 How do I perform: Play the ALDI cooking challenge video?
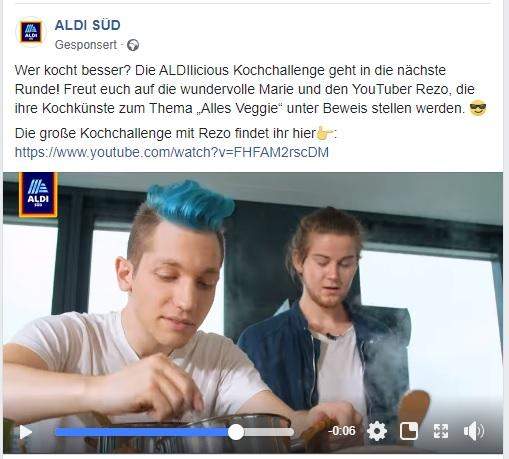[25, 432]
